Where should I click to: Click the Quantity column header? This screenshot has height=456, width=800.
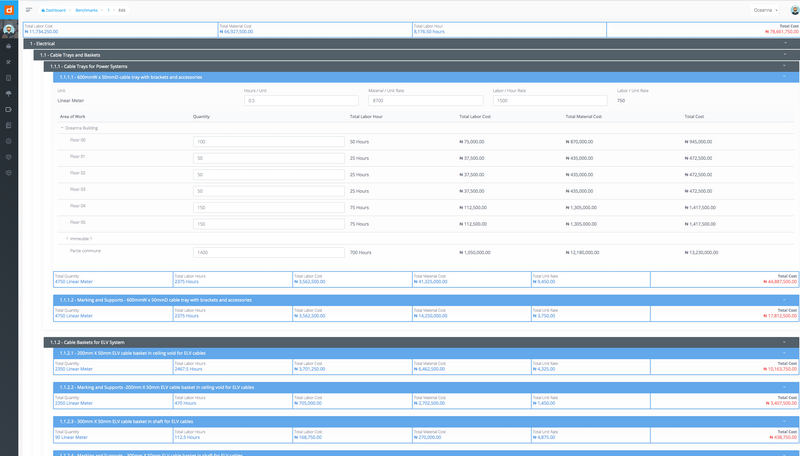pyautogui.click(x=201, y=117)
